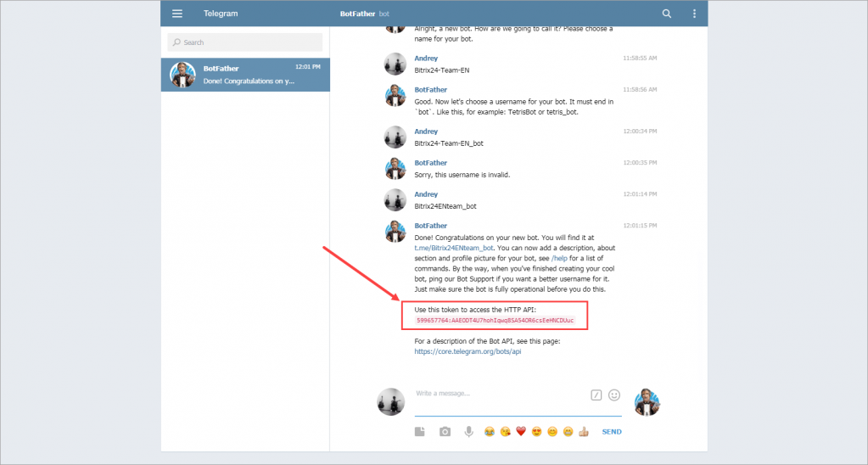Focus the Search box in the sidebar
Screen dimensions: 868x465
[x=245, y=42]
